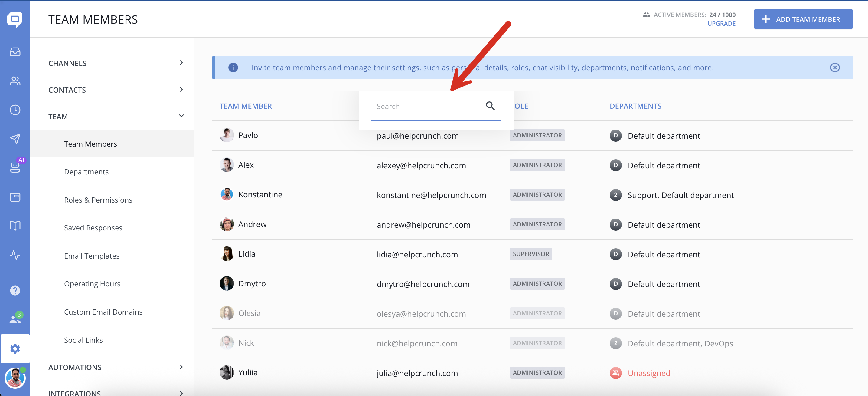Image resolution: width=868 pixels, height=396 pixels.
Task: Open the Contacts people icon in sidebar
Action: click(x=15, y=81)
